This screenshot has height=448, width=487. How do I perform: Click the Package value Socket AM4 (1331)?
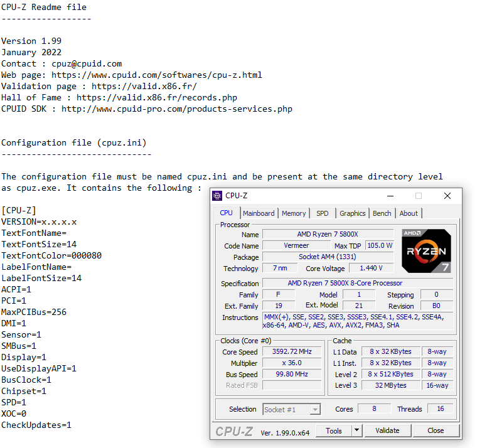pyautogui.click(x=328, y=257)
